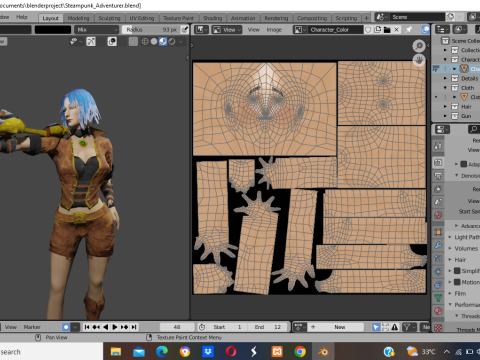Play the animation forward
This screenshot has height=360, width=480.
[x=115, y=327]
